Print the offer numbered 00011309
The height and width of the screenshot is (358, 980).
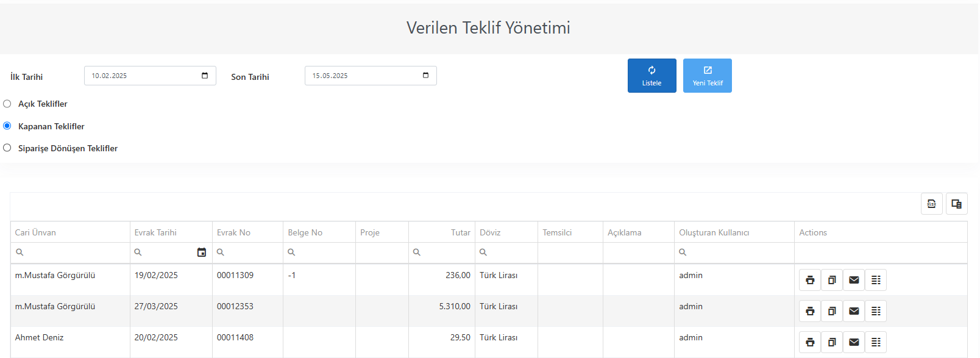pyautogui.click(x=810, y=280)
